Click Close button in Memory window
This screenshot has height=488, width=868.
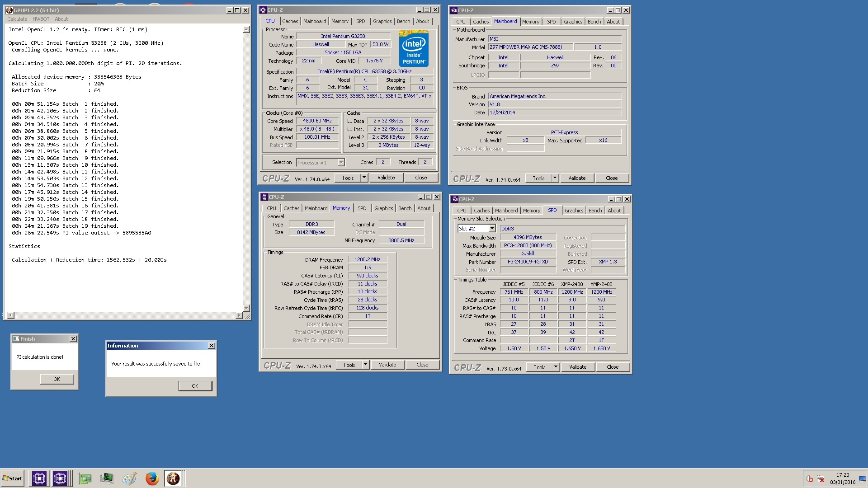tap(422, 365)
